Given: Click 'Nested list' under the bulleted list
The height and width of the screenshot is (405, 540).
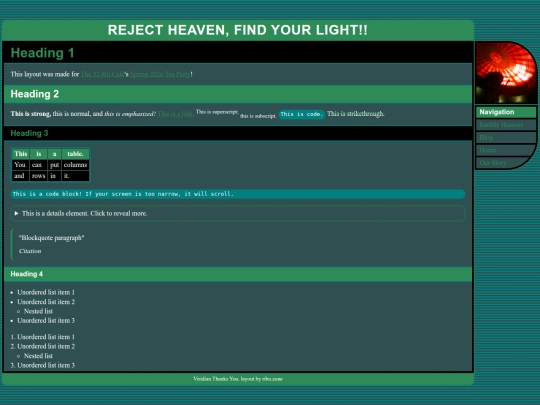Looking at the screenshot, I should click(x=38, y=311).
